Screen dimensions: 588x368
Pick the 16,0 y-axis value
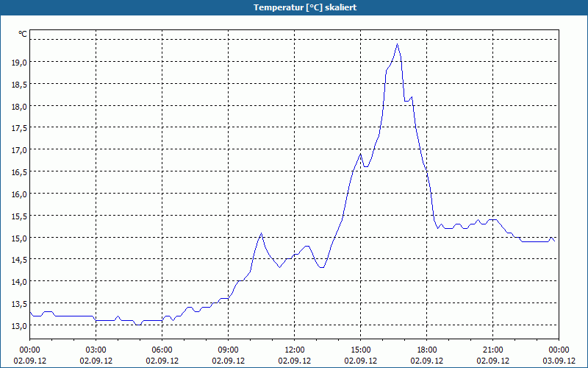pyautogui.click(x=20, y=194)
